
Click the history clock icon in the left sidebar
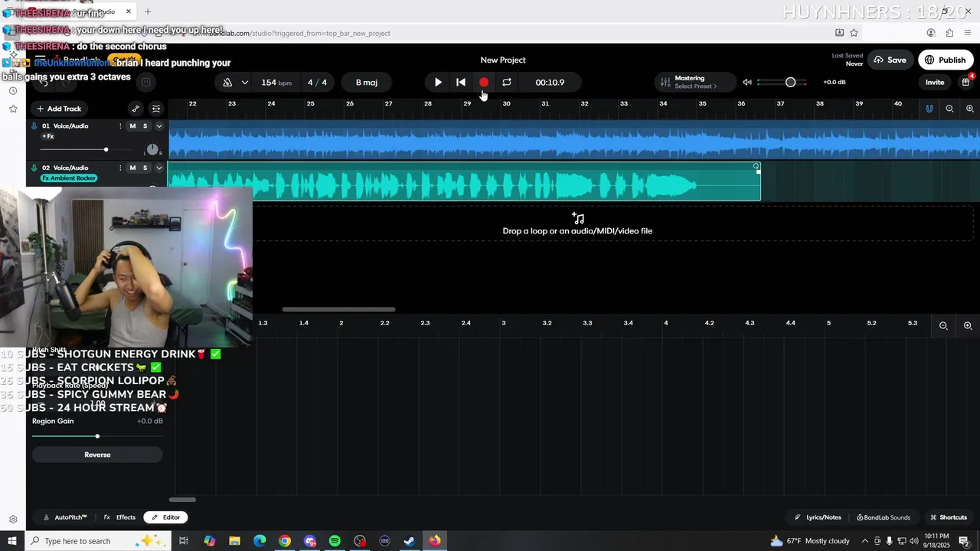pos(13,91)
